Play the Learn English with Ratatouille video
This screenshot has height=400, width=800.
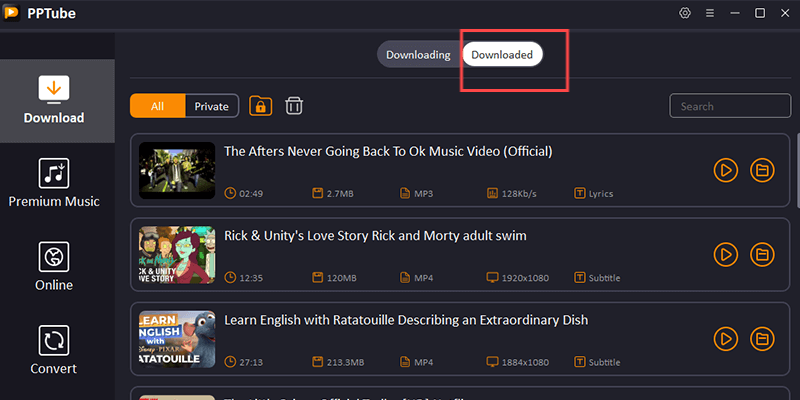click(x=726, y=338)
